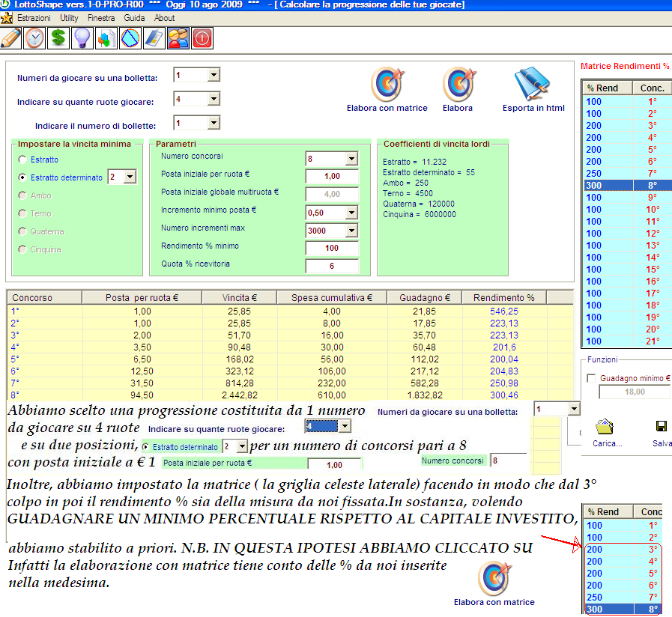Click the Guadagno minimo field showing 18,00

tap(635, 392)
